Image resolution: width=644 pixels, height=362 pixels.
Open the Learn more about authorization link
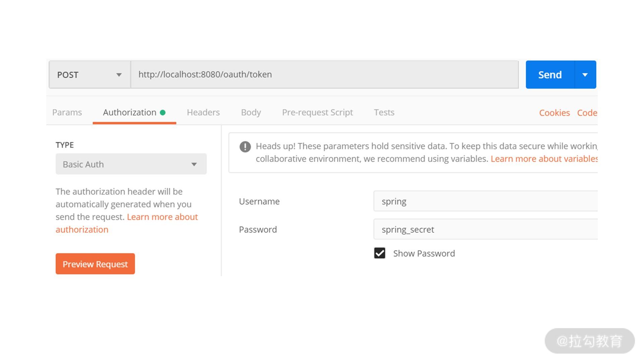pyautogui.click(x=162, y=217)
